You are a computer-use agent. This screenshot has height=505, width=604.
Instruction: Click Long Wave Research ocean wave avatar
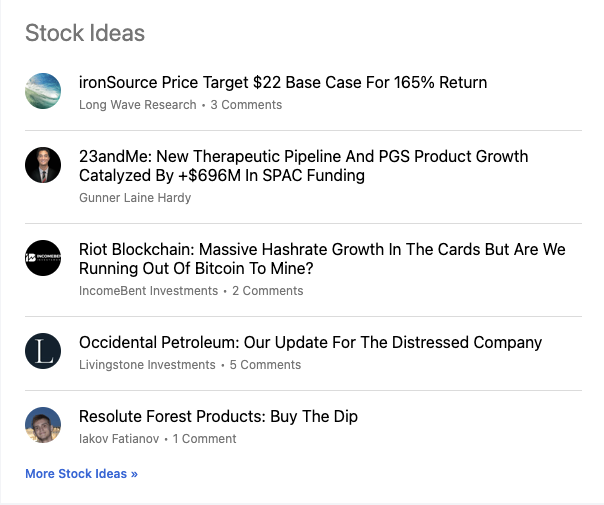[43, 91]
